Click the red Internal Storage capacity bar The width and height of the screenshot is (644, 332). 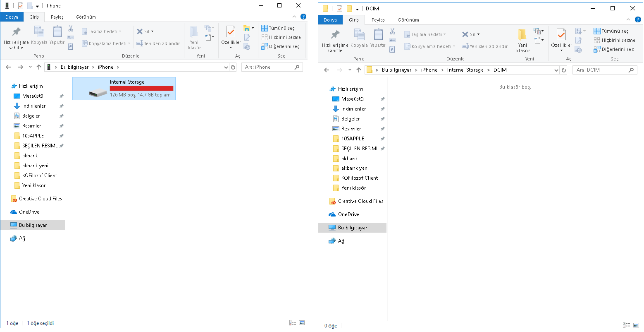(x=141, y=88)
